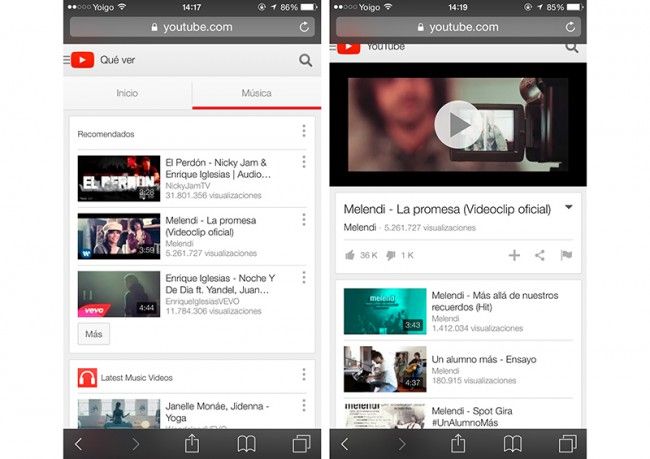Screen dimensions: 650x459
Task: Go back in right phone Safari toolbar
Action: [344, 444]
